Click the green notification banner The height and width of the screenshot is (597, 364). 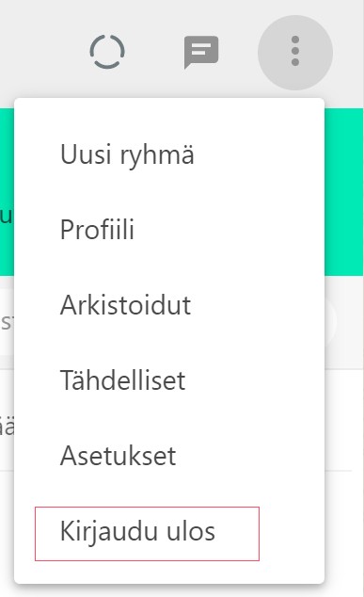click(x=344, y=192)
